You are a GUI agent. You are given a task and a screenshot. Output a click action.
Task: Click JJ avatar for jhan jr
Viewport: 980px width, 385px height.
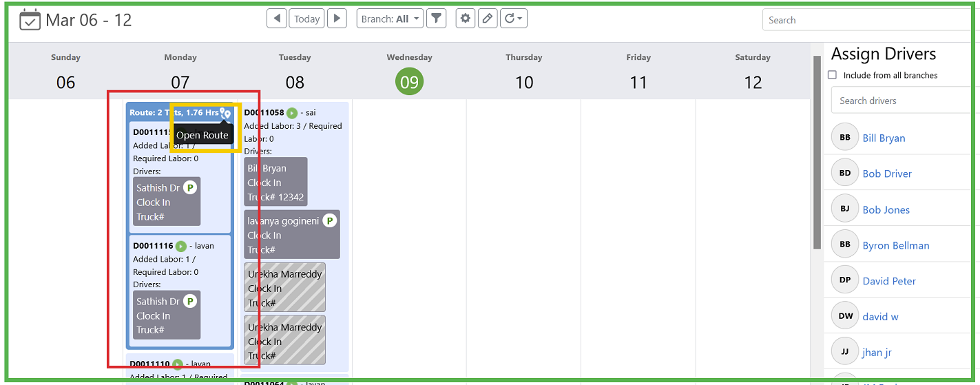point(845,352)
